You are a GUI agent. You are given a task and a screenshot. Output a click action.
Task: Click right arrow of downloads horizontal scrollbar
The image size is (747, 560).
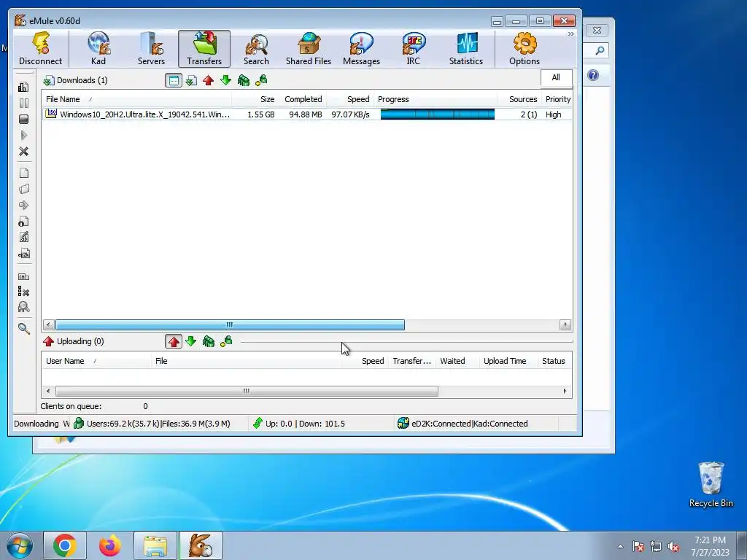[x=565, y=324]
